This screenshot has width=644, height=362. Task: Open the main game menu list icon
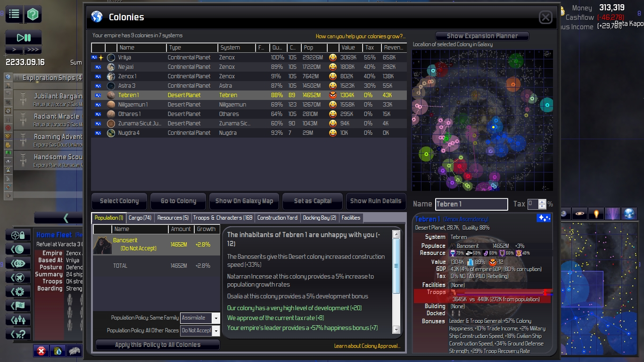(x=14, y=14)
